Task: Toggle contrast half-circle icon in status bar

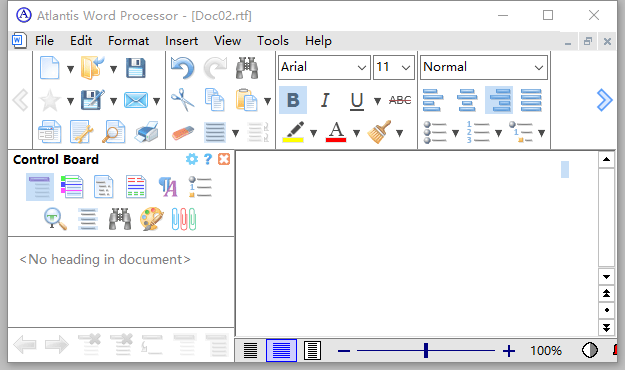Action: coord(590,350)
